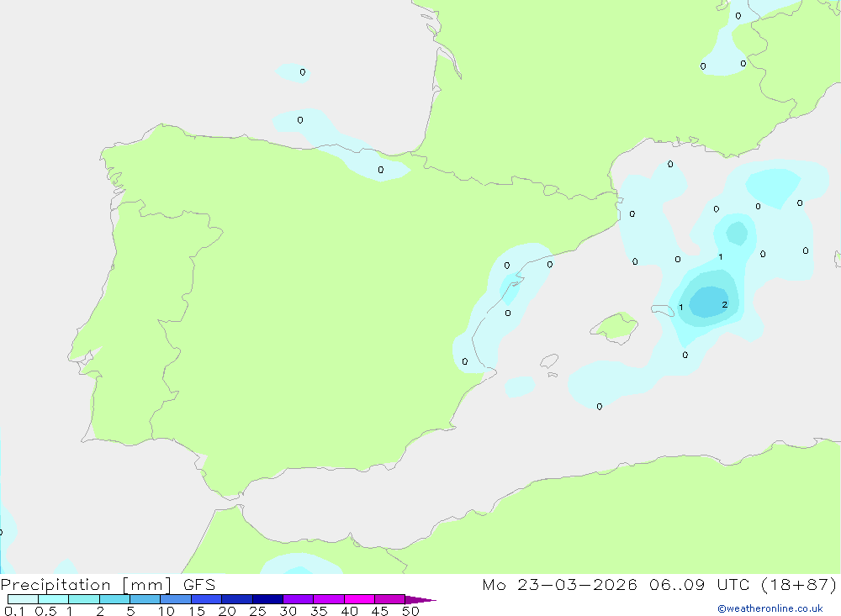Click the legend value '10'
The height and width of the screenshot is (616, 841).
pos(167,611)
